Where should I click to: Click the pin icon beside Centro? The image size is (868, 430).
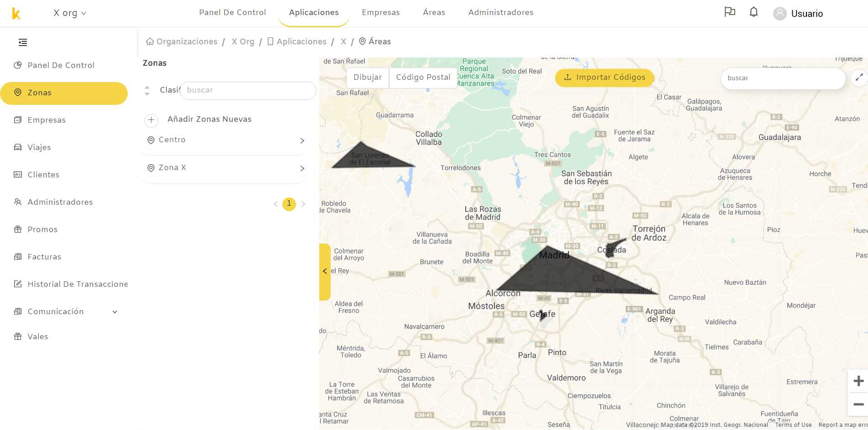tap(151, 140)
